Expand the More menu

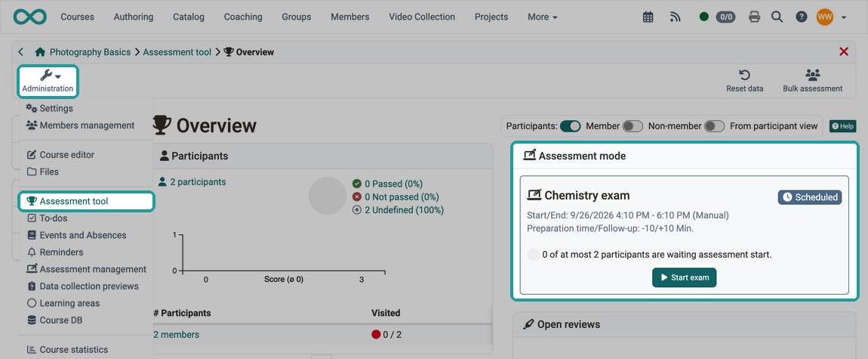(542, 17)
